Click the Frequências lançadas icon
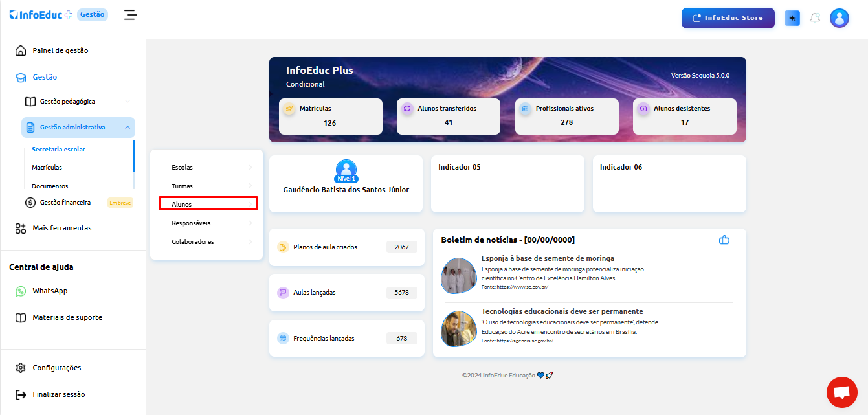868x415 pixels. [283, 338]
